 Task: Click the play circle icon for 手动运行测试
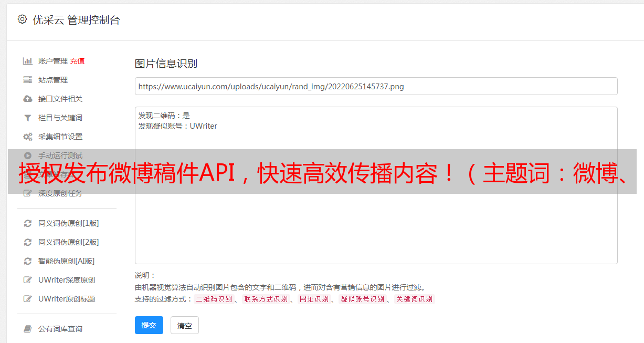point(28,155)
